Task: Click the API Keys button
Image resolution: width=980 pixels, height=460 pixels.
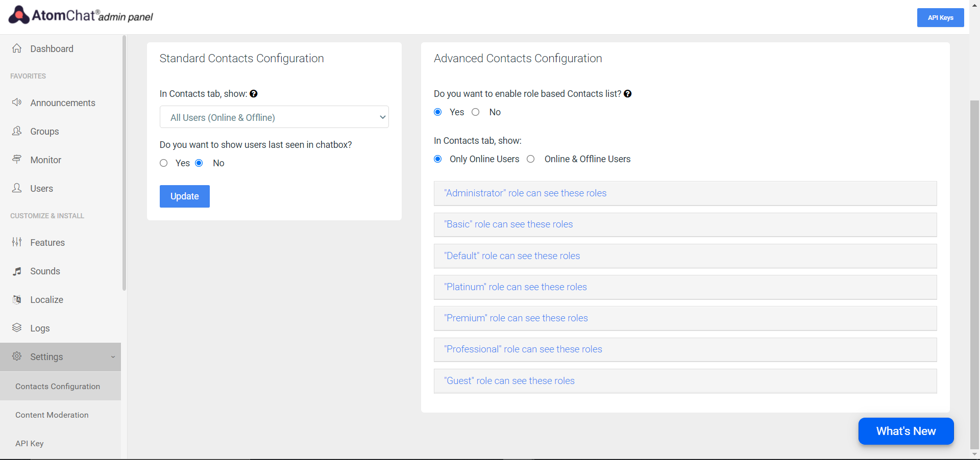Action: coord(940,17)
